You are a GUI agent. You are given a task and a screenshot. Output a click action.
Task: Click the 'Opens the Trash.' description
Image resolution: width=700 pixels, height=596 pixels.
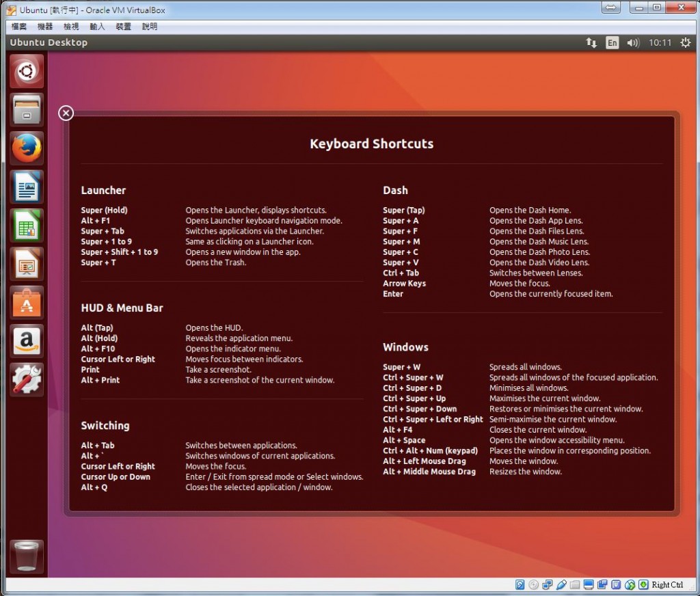pos(216,262)
